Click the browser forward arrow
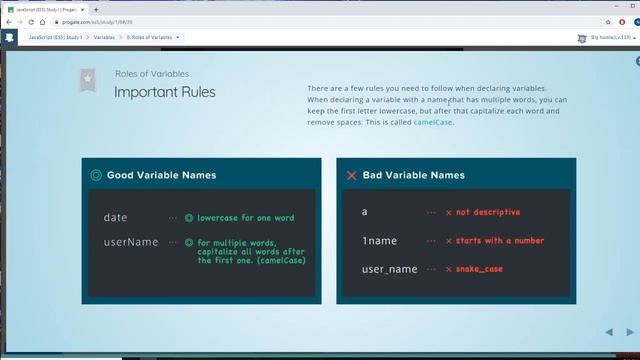 [20, 22]
